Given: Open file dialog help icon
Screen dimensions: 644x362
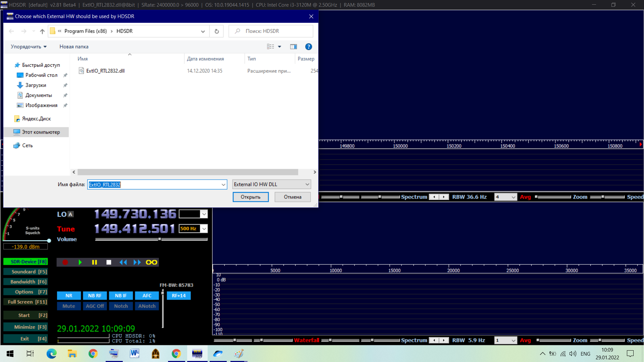Looking at the screenshot, I should pyautogui.click(x=308, y=47).
